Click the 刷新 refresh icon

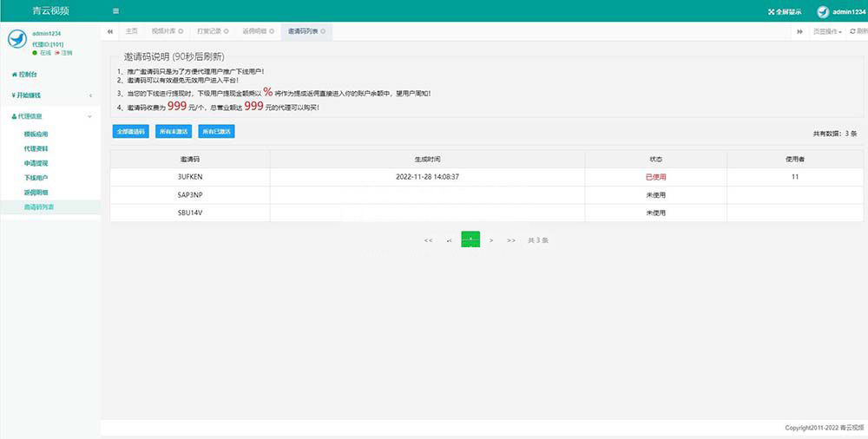coord(852,31)
